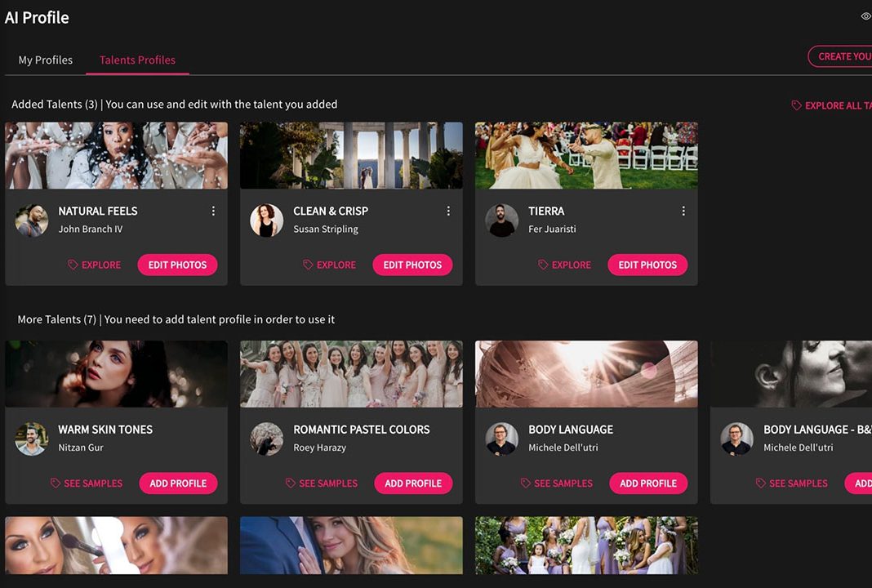Open the couple embracing cover photo
Viewport: 872px width, 588px height.
(x=351, y=546)
